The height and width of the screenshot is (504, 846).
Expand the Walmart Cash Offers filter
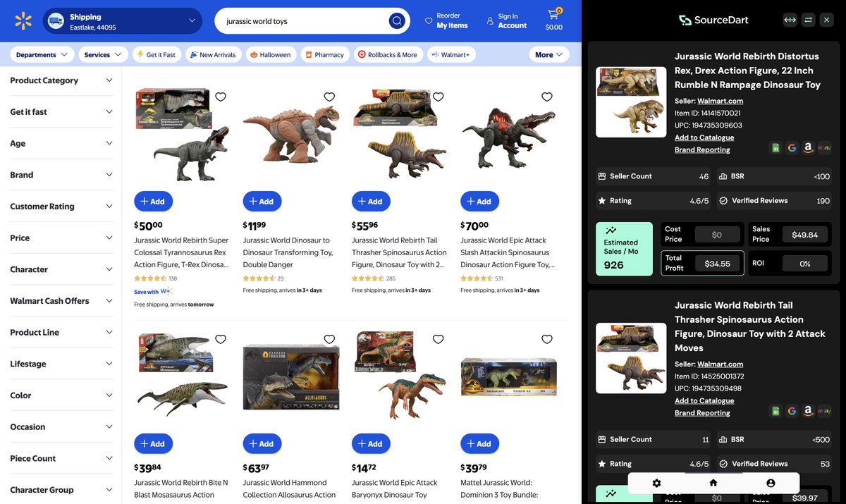point(61,301)
